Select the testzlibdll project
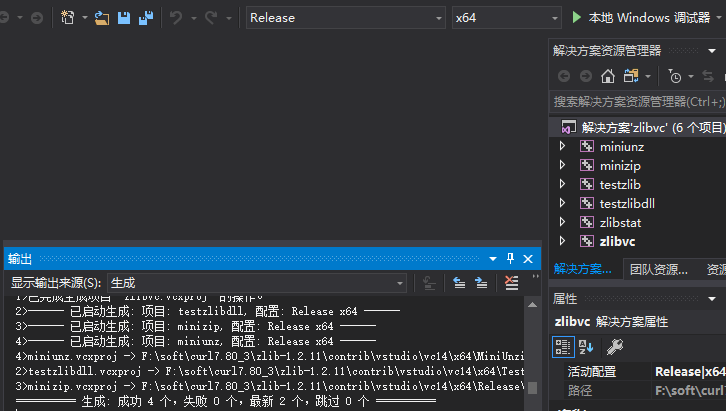 point(627,204)
